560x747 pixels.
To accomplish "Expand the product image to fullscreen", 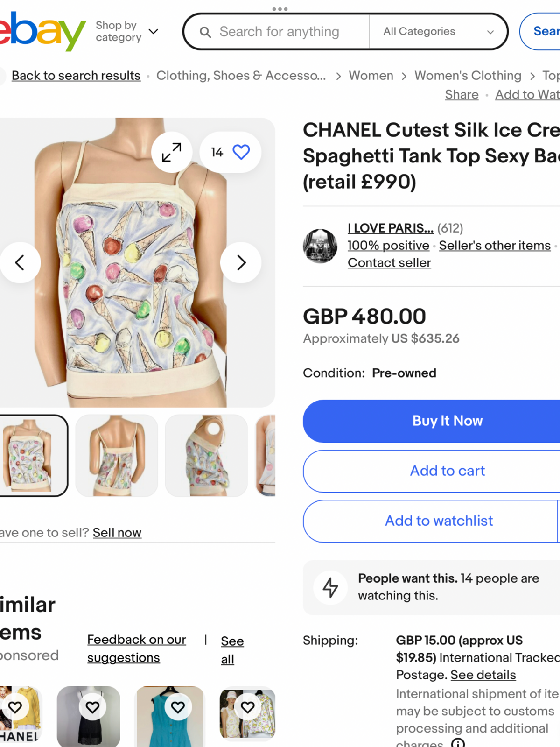I will tap(172, 152).
